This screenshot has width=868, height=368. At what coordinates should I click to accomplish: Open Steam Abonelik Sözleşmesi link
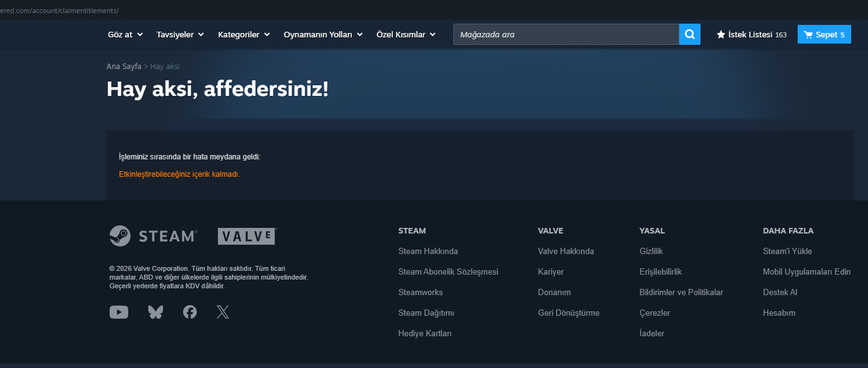point(448,271)
